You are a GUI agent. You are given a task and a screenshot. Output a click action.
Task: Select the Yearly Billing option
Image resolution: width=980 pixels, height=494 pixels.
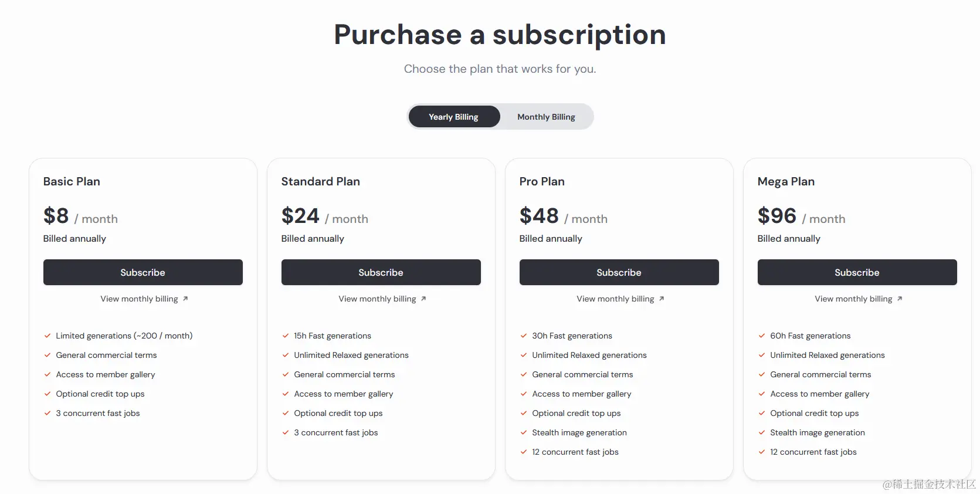pyautogui.click(x=453, y=117)
